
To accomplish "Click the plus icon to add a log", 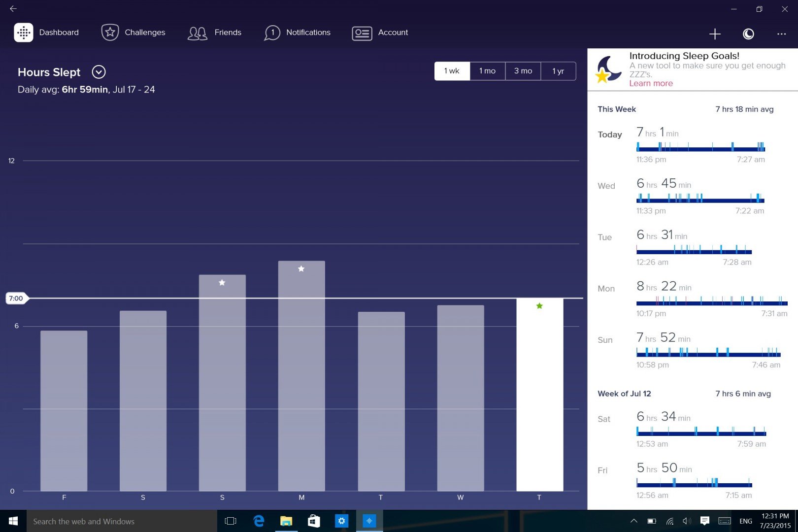I will (x=715, y=33).
